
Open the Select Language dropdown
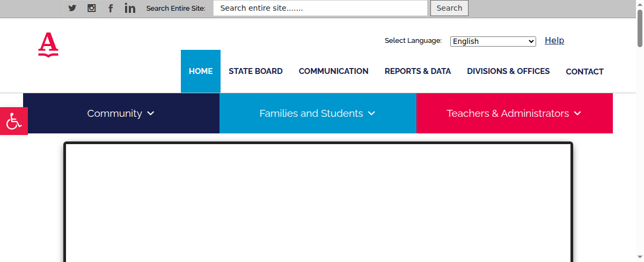[493, 41]
